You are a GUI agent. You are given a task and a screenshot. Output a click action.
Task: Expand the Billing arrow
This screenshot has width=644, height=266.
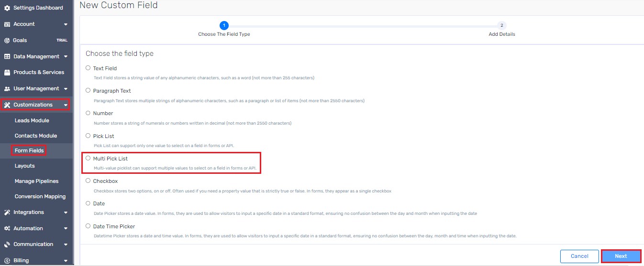pos(66,261)
